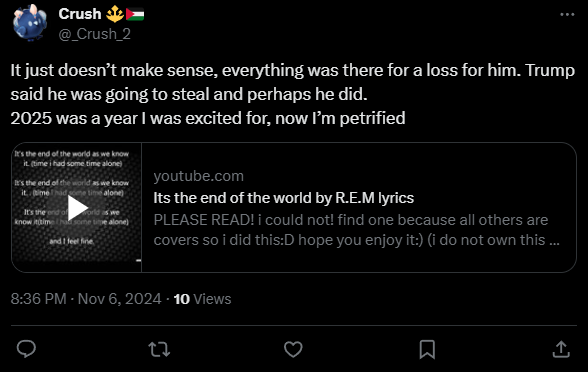The height and width of the screenshot is (372, 588).
Task: Play the embedded YouTube video
Action: [77, 207]
